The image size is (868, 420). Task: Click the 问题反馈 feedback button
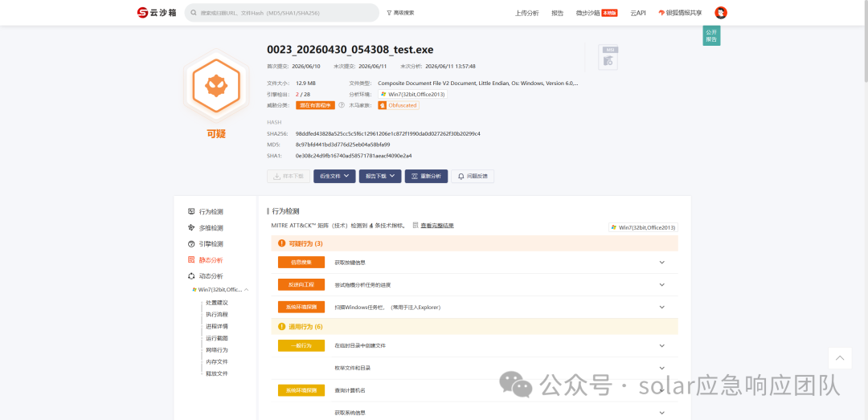click(x=473, y=176)
